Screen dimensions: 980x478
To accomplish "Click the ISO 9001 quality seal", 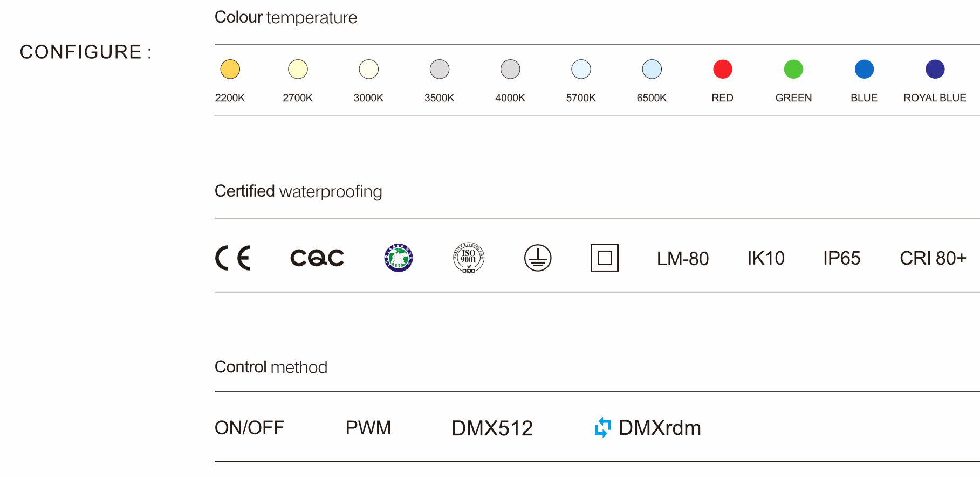I will (469, 258).
